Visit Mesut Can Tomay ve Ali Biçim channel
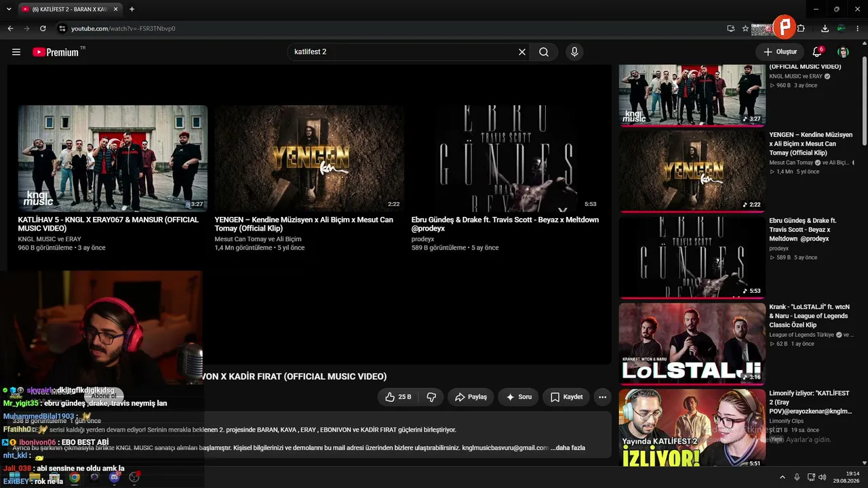Viewport: 868px width, 488px height. click(x=258, y=239)
